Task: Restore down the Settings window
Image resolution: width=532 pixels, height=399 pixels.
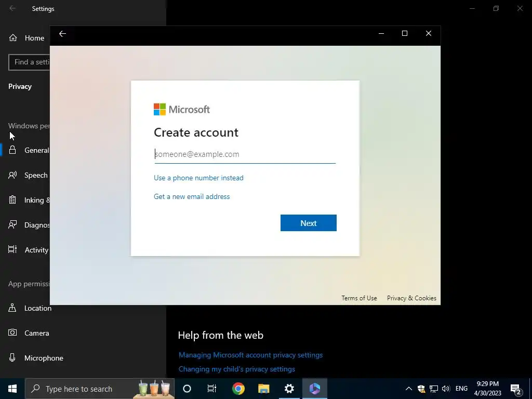Action: (496, 8)
